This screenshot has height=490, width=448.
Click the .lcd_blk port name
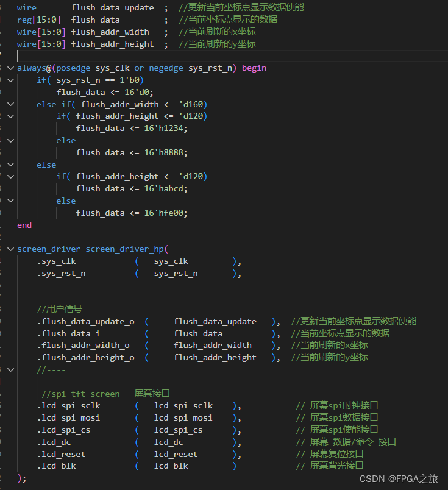click(x=56, y=466)
